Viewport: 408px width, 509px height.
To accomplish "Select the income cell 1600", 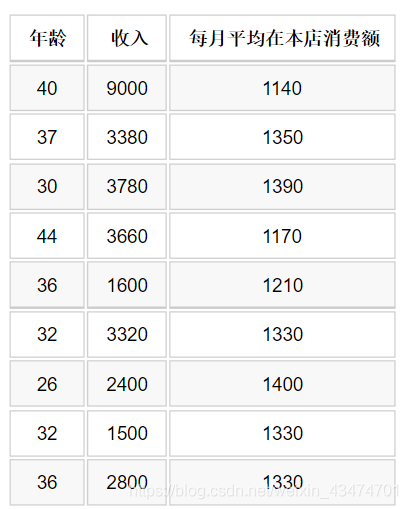I will pyautogui.click(x=127, y=285).
